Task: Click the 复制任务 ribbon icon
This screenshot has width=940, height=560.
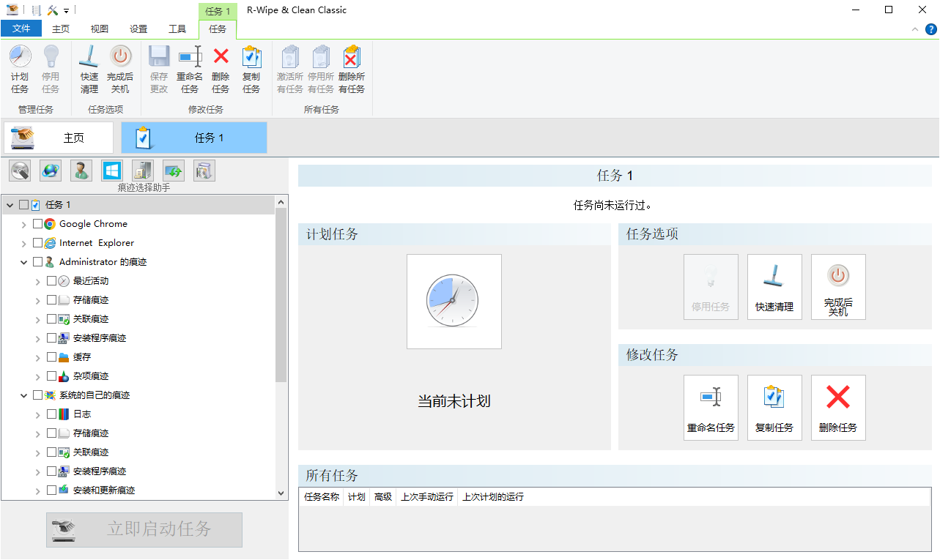Action: (251, 56)
